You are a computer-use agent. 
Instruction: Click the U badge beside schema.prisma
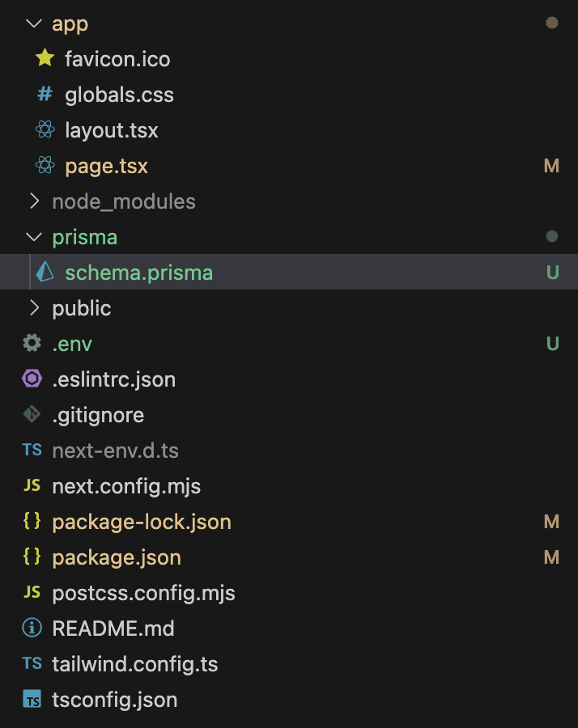(x=552, y=273)
